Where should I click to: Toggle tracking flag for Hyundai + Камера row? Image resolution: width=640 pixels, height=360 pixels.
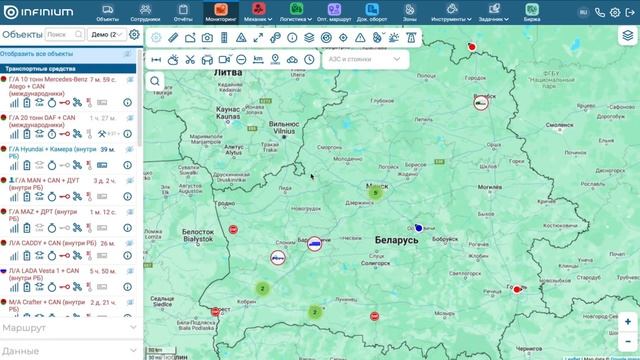pyautogui.click(x=130, y=150)
